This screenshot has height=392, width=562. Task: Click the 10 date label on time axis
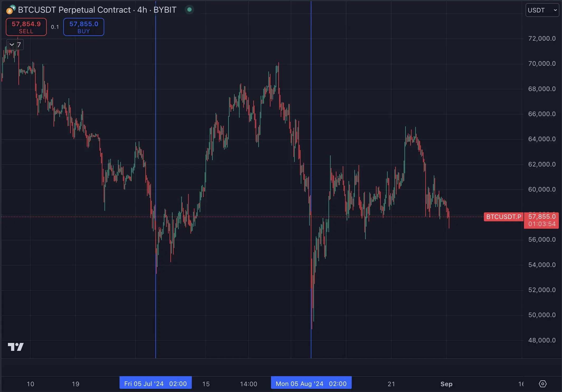30,384
